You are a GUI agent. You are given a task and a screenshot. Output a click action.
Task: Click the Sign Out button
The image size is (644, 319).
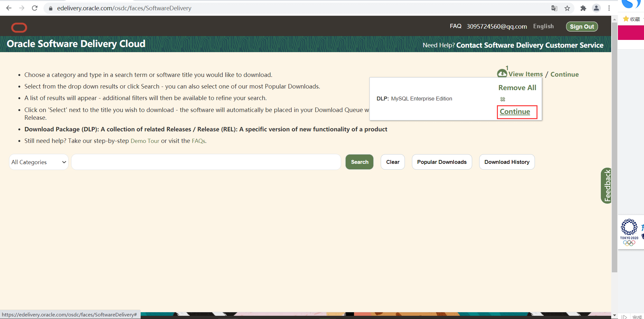click(x=582, y=27)
